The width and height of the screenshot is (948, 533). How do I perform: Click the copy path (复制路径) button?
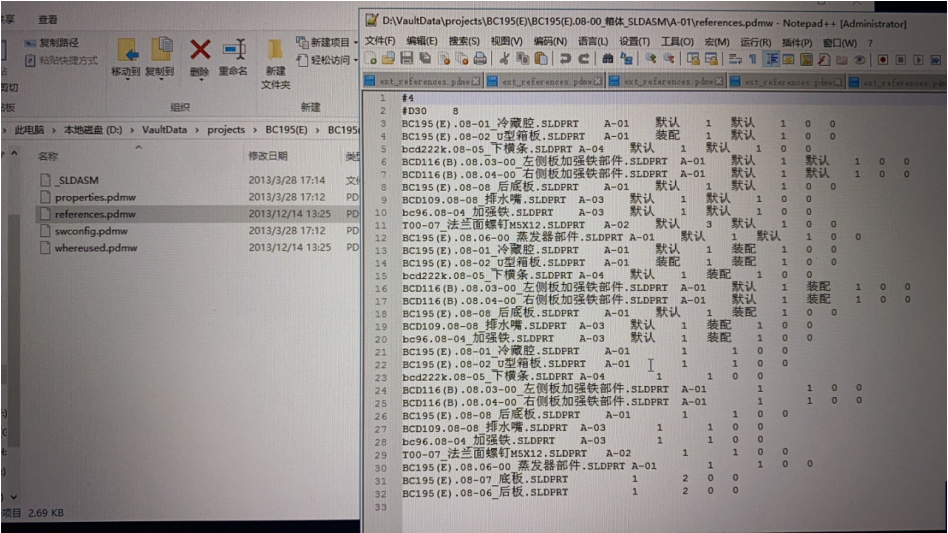click(x=50, y=43)
